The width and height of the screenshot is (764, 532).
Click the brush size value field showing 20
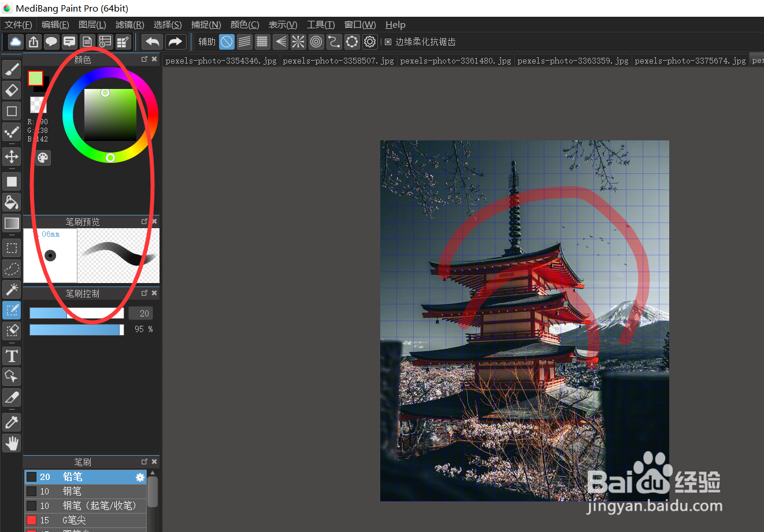[140, 313]
